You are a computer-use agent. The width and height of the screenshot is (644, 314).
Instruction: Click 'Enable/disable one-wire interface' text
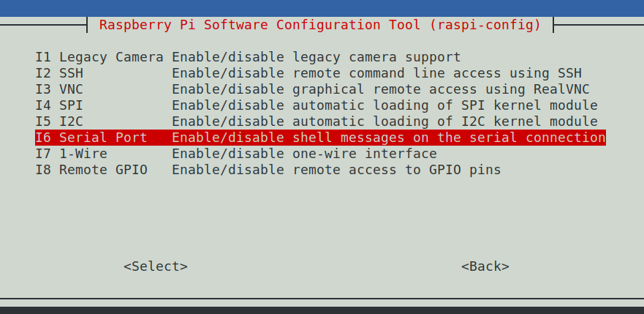304,154
